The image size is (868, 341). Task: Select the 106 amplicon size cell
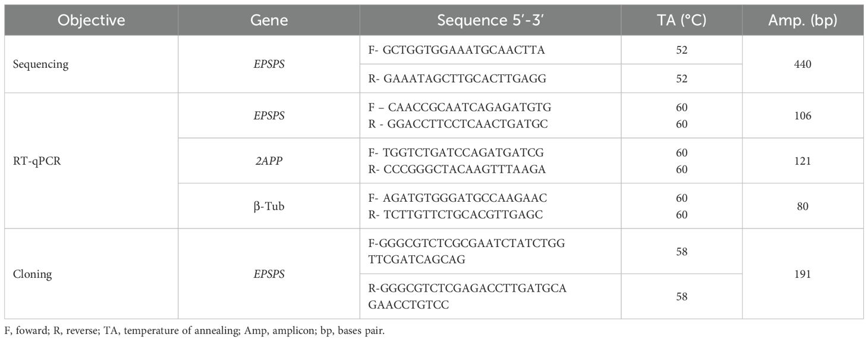pyautogui.click(x=803, y=115)
